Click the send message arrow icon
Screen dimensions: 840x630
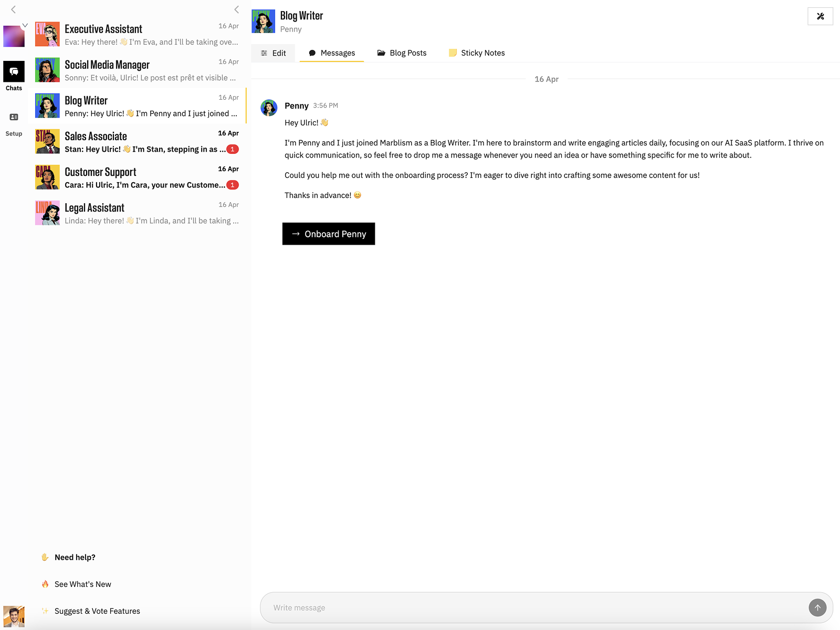[817, 607]
